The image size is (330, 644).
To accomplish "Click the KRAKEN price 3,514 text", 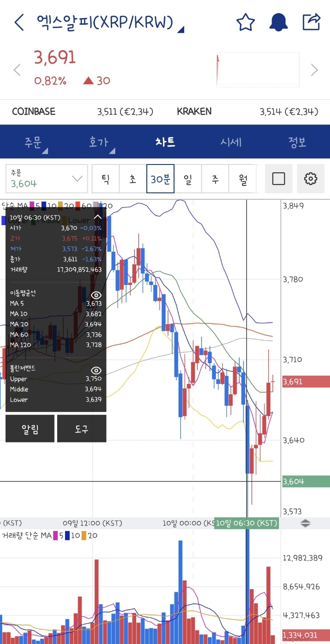I will [x=289, y=112].
